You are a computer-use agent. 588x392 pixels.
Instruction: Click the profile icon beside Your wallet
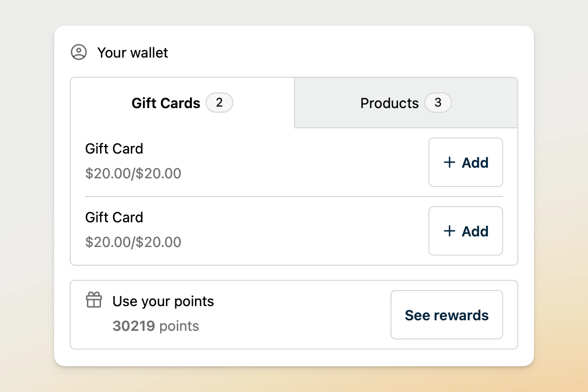pyautogui.click(x=79, y=53)
